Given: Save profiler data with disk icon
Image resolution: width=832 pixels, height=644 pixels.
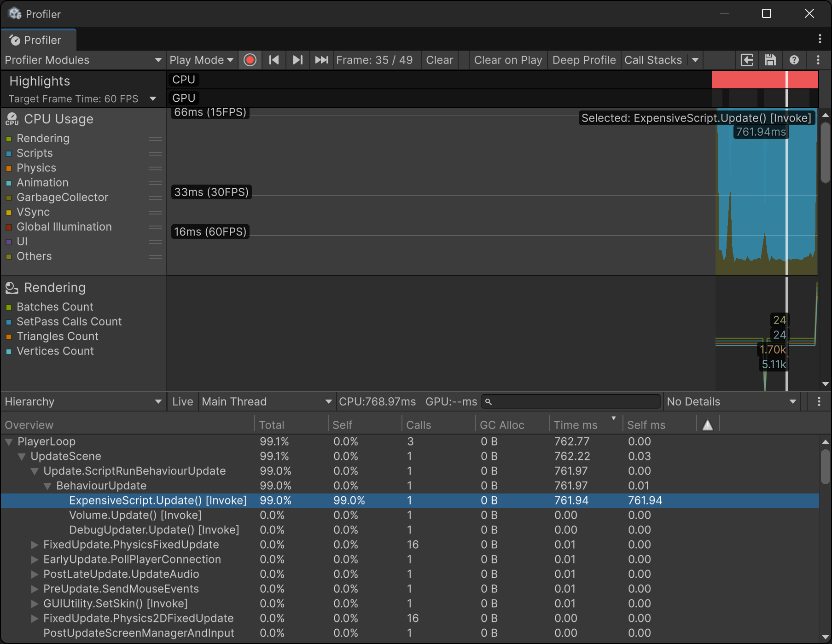Looking at the screenshot, I should click(x=770, y=60).
